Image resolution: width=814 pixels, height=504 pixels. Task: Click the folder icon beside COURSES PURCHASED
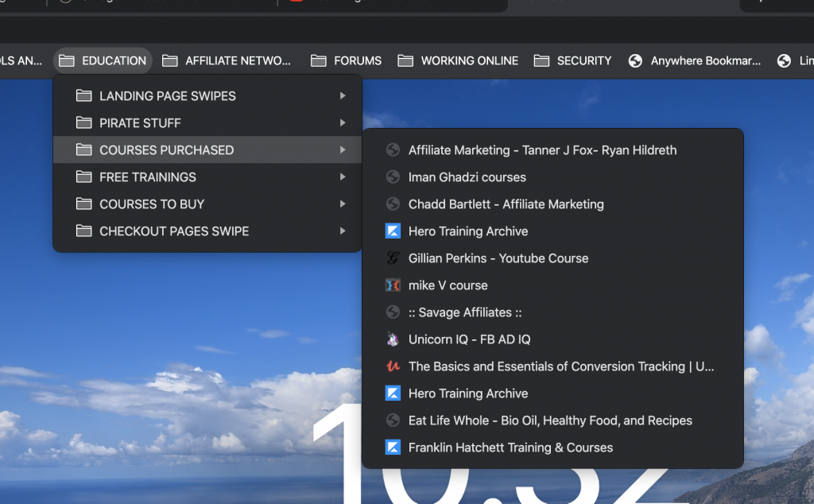pyautogui.click(x=83, y=149)
